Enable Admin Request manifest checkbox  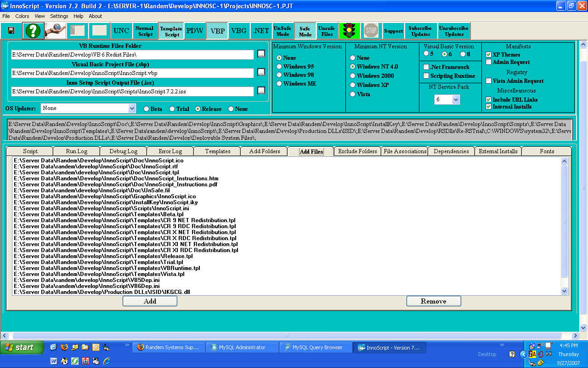489,62
